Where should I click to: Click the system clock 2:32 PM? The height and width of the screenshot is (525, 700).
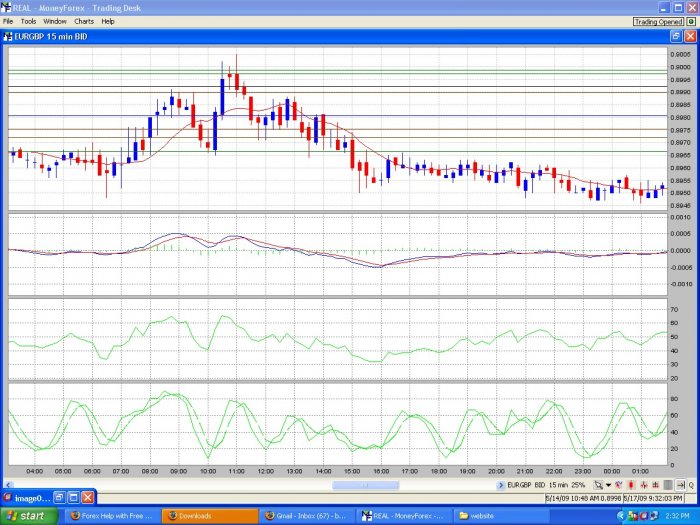point(677,516)
